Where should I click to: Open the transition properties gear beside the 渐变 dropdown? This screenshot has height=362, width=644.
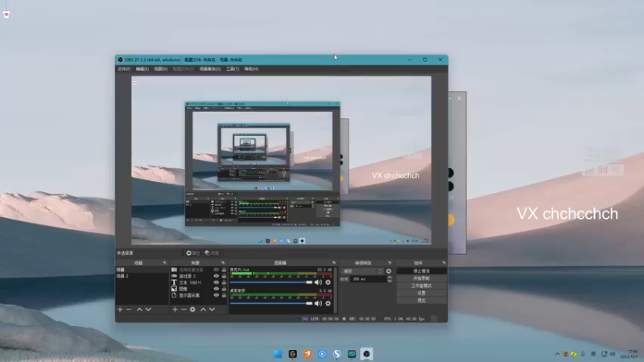click(x=389, y=271)
